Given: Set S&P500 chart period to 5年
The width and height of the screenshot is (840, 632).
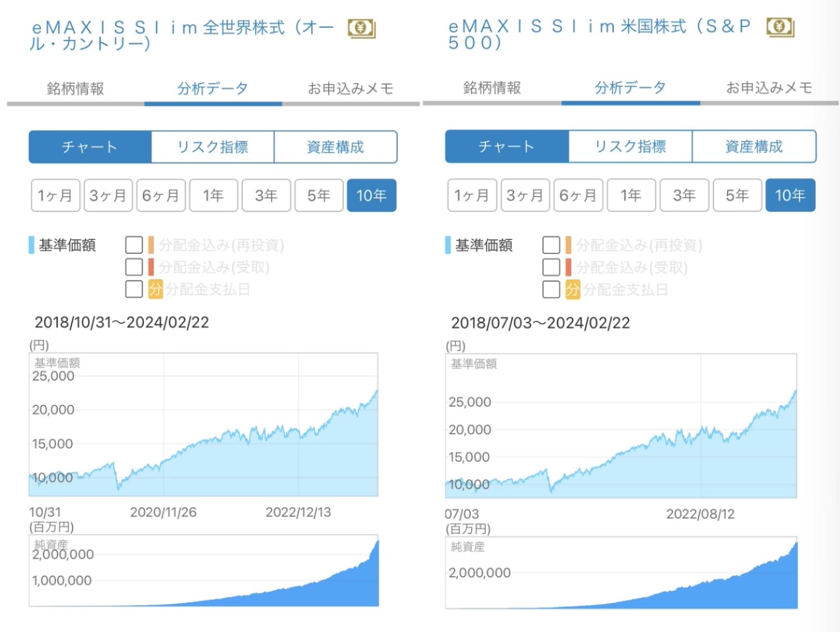Looking at the screenshot, I should click(x=737, y=195).
